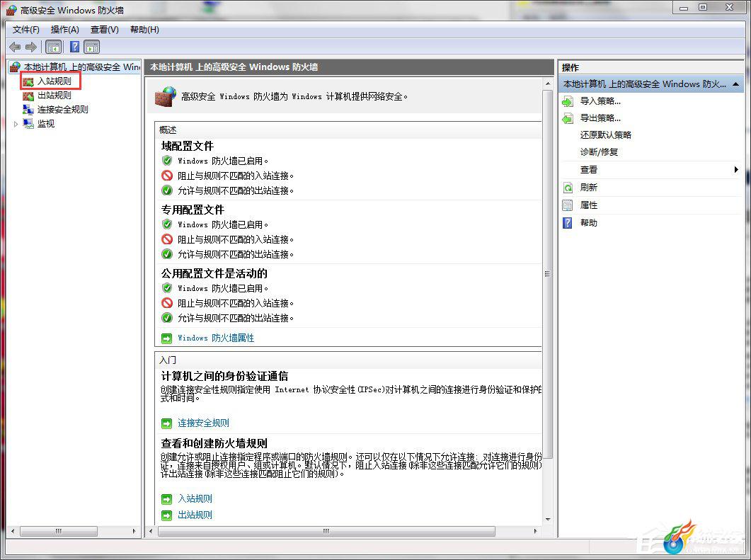The image size is (751, 560).
Task: Click the Forward arrow toolbar icon
Action: pyautogui.click(x=31, y=47)
